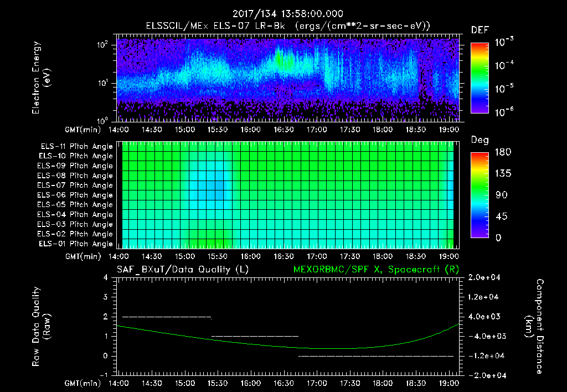Image resolution: width=567 pixels, height=392 pixels.
Task: Click the 16:30 tick under the spectrogram panel
Action: click(x=284, y=130)
